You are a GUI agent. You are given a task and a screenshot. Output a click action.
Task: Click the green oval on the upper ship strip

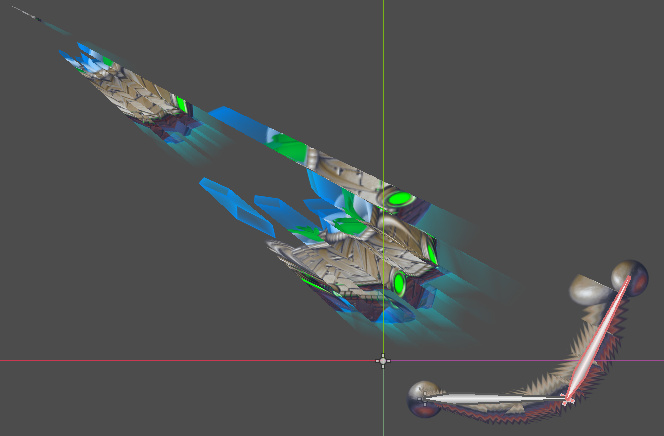(x=401, y=199)
